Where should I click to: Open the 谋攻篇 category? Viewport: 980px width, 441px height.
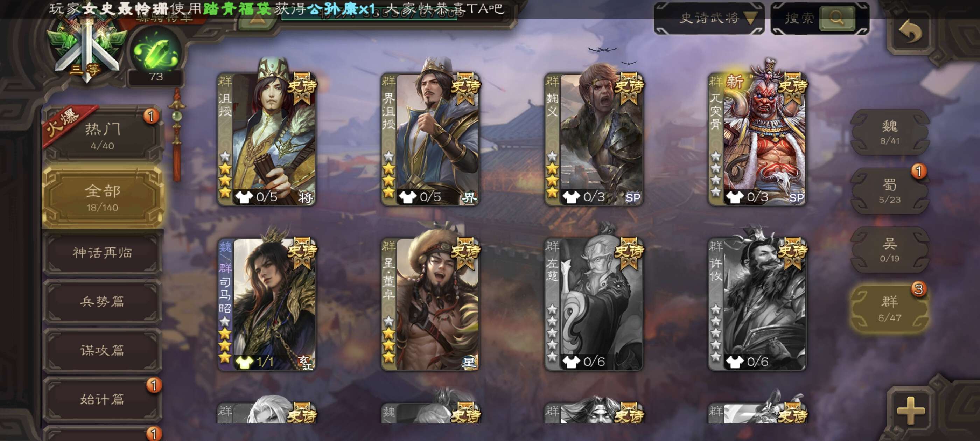tap(102, 350)
